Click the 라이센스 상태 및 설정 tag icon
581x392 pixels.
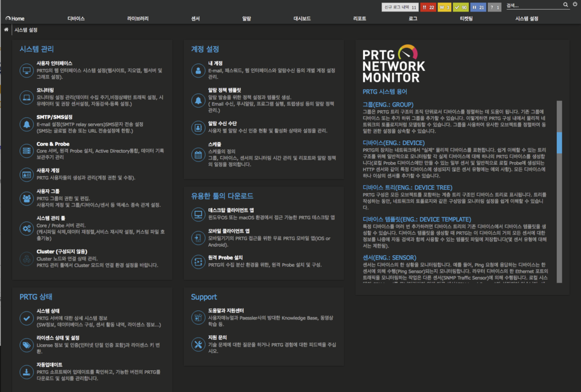pos(27,345)
